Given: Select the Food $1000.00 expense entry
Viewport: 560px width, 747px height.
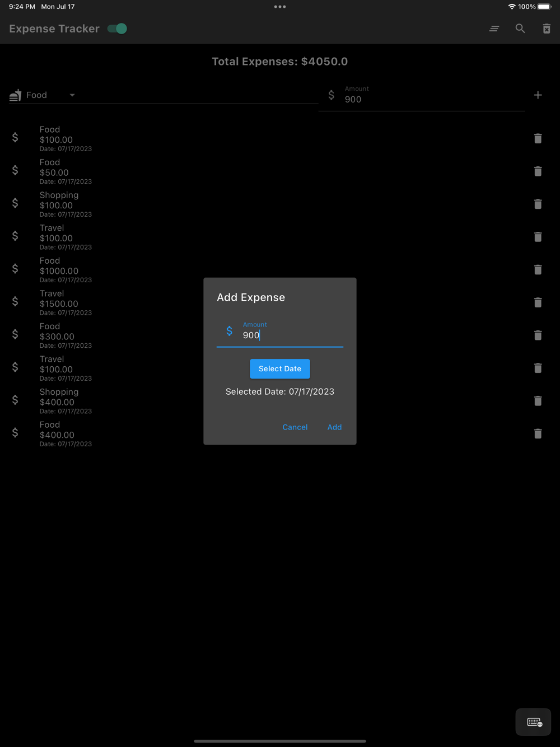Looking at the screenshot, I should [x=280, y=269].
